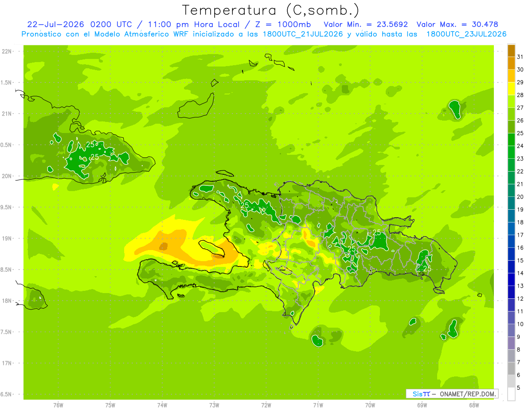Click the "75W" longitude label
Screen dimensions: 532x411
tap(110, 405)
